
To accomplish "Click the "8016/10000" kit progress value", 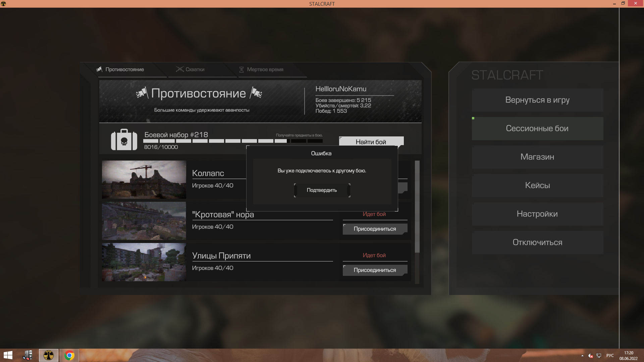I will 161,147.
